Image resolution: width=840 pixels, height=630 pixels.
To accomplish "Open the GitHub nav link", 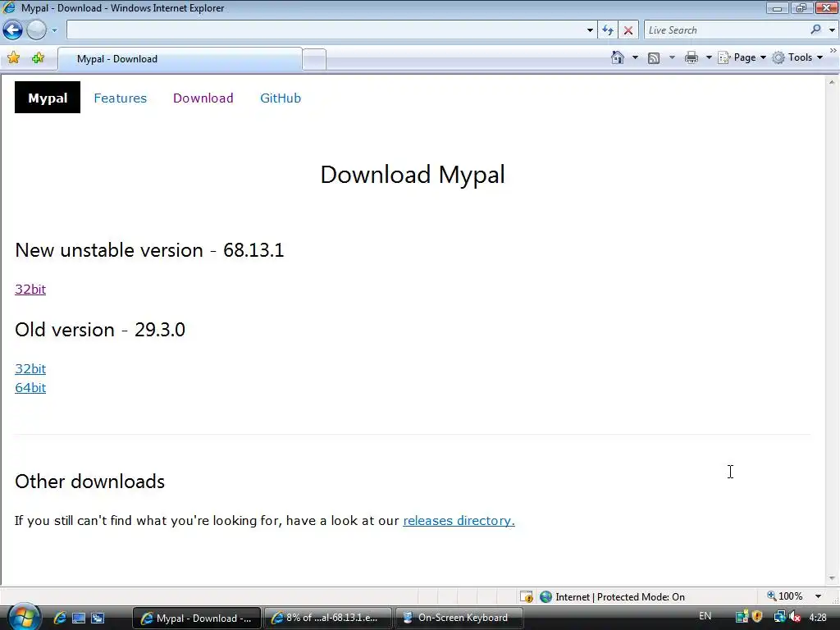I will point(281,98).
